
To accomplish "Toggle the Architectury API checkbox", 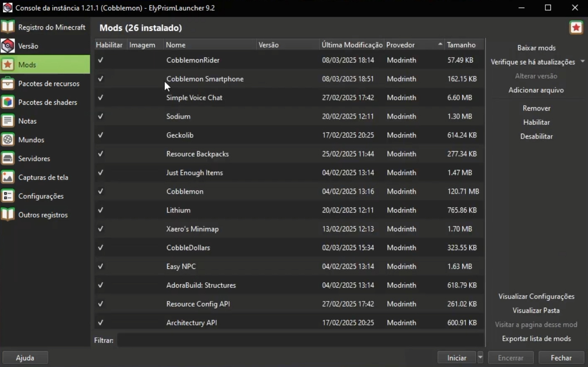I will (x=100, y=323).
